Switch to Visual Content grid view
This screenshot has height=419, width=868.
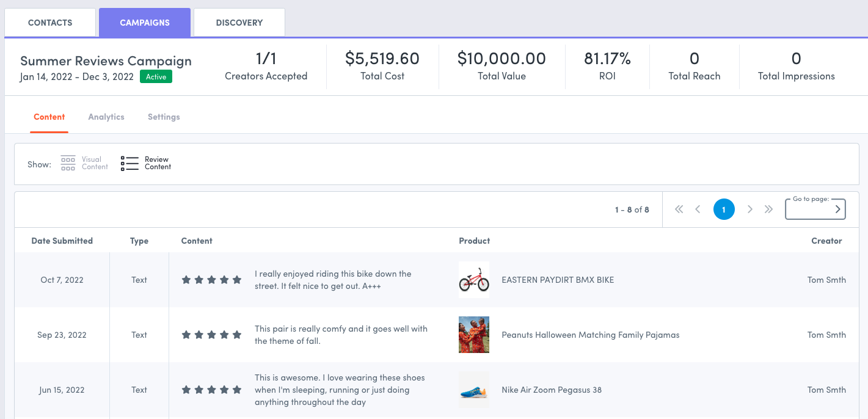[84, 163]
